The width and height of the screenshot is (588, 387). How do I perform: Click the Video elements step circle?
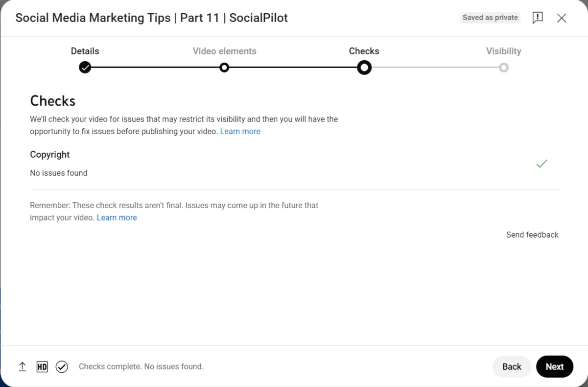click(x=224, y=67)
